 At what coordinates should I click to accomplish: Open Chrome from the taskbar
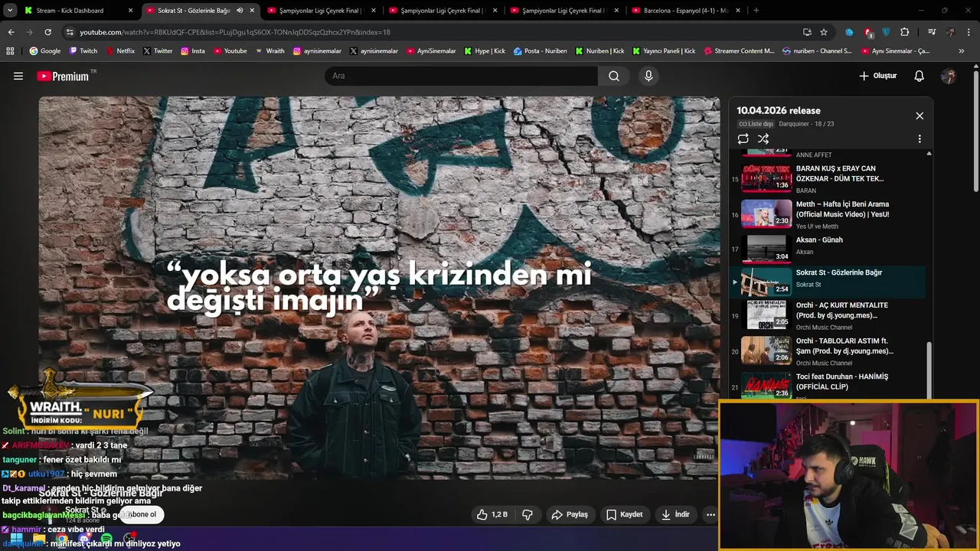[x=61, y=539]
